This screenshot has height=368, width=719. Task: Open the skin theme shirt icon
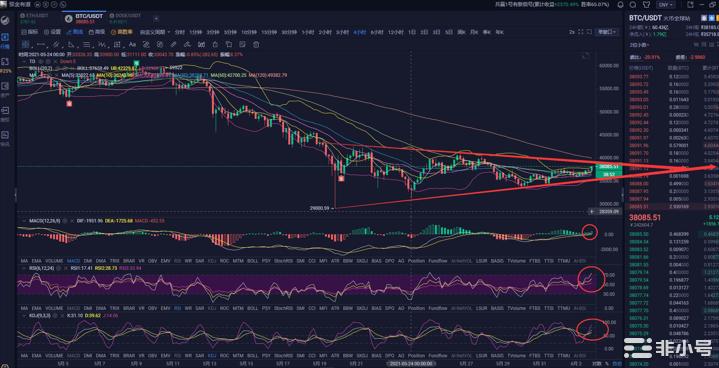click(647, 4)
